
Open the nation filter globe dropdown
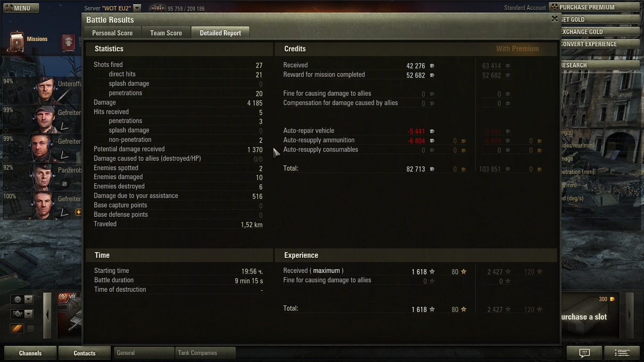[22, 299]
